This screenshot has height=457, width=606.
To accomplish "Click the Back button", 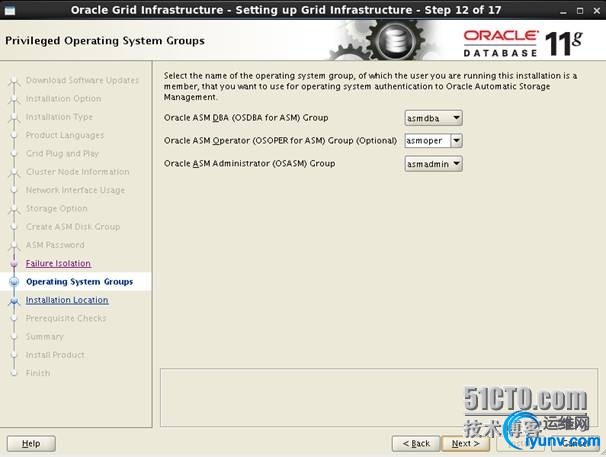I will [416, 443].
